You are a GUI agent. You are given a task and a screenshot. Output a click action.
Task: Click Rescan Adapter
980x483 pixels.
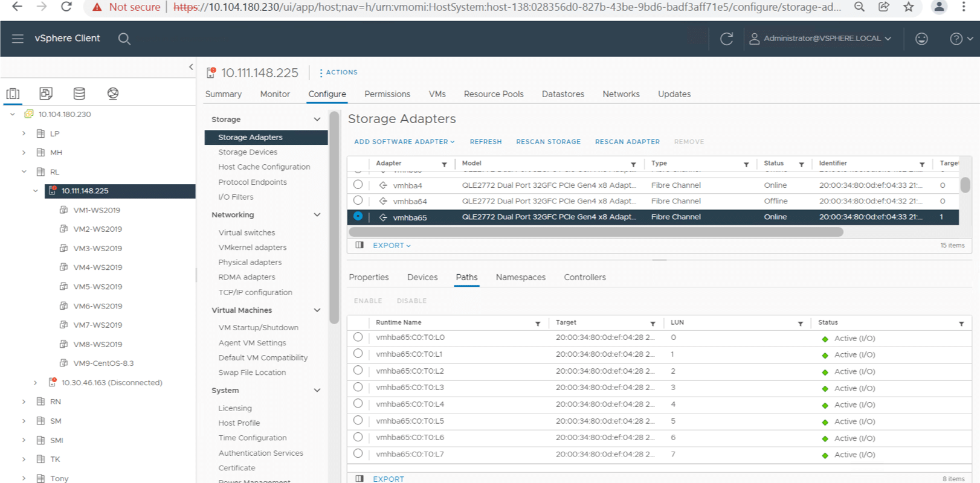pos(627,142)
